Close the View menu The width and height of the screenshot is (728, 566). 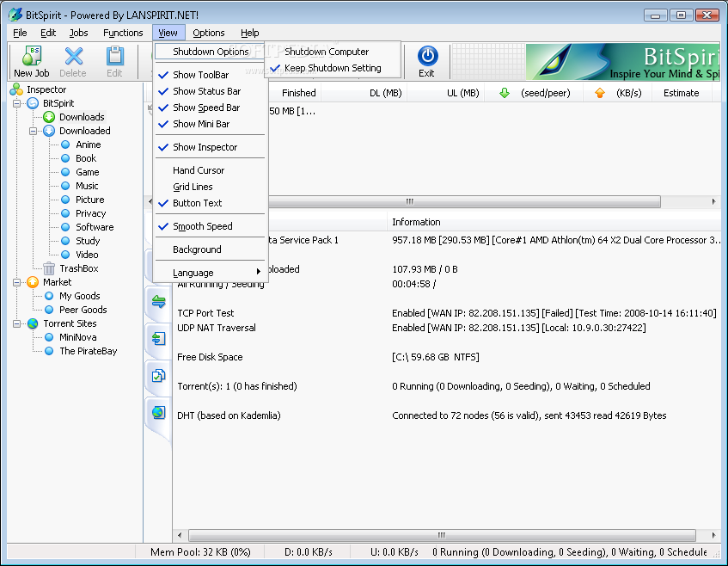point(168,33)
